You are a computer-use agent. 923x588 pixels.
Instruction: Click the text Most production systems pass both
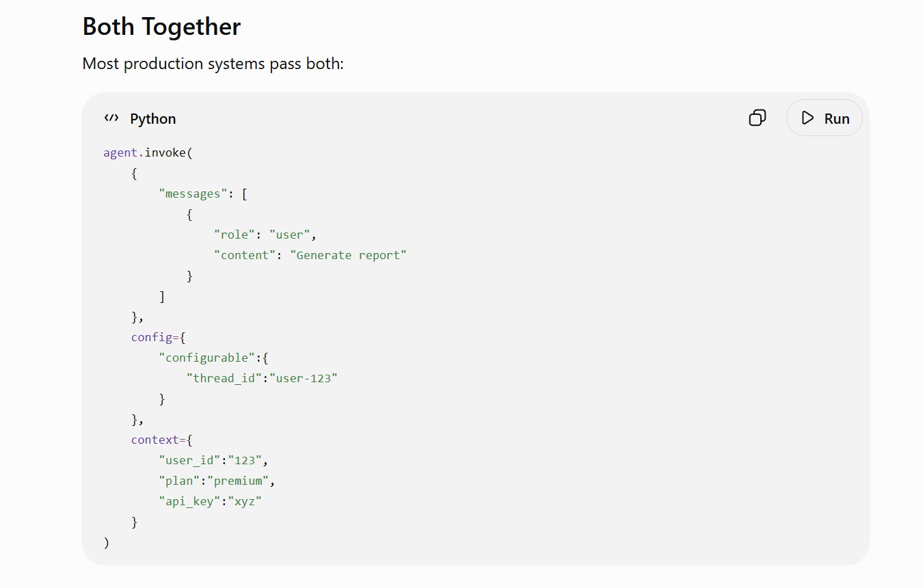coord(213,64)
